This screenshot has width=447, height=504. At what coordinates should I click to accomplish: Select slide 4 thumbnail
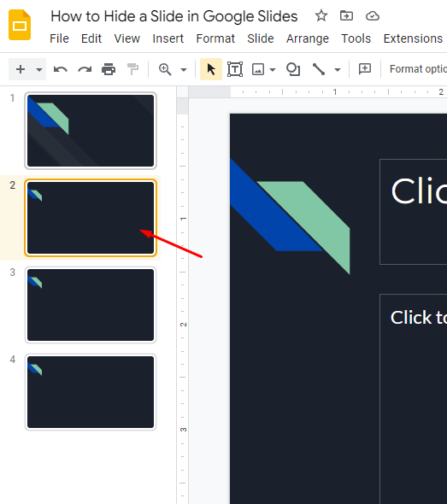pos(91,392)
